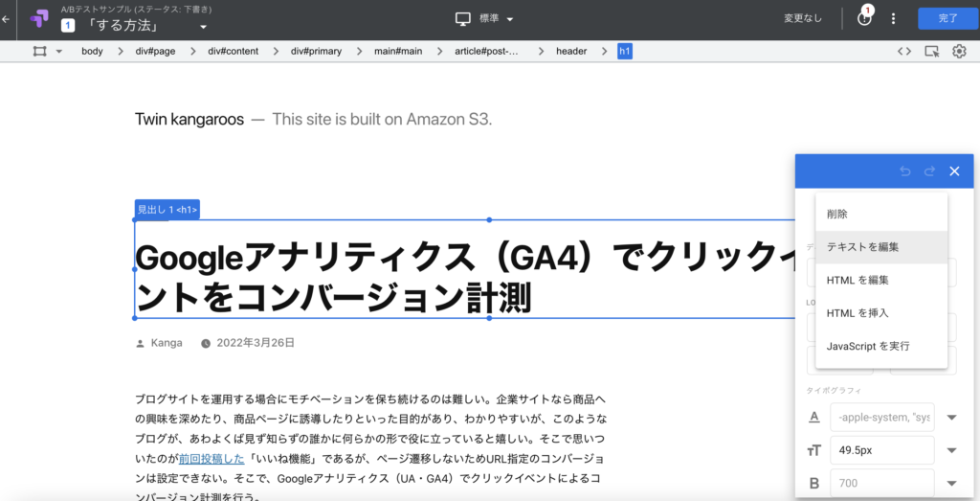
Task: Open the settings gear icon
Action: pyautogui.click(x=959, y=52)
